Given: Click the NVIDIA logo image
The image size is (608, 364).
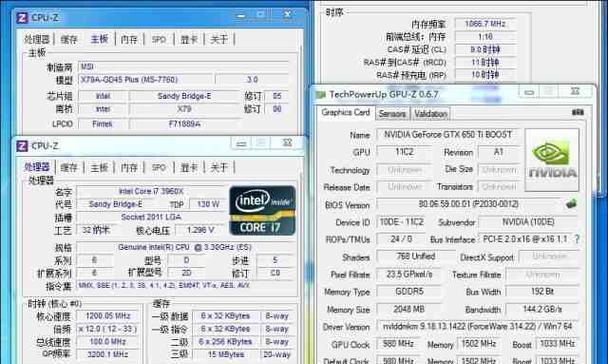Looking at the screenshot, I should (x=552, y=160).
